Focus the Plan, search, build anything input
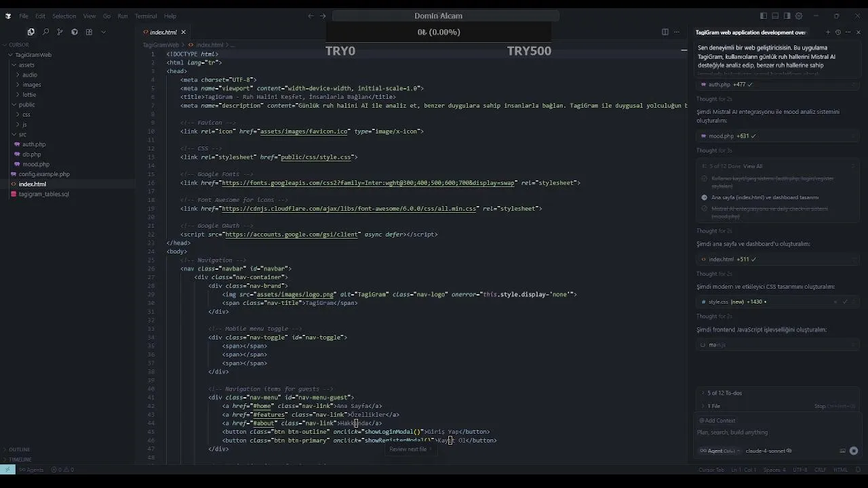868x488 pixels. [x=776, y=432]
